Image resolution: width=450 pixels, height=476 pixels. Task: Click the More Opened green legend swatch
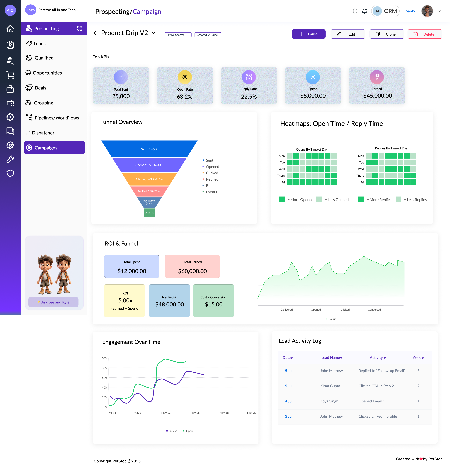click(x=282, y=199)
